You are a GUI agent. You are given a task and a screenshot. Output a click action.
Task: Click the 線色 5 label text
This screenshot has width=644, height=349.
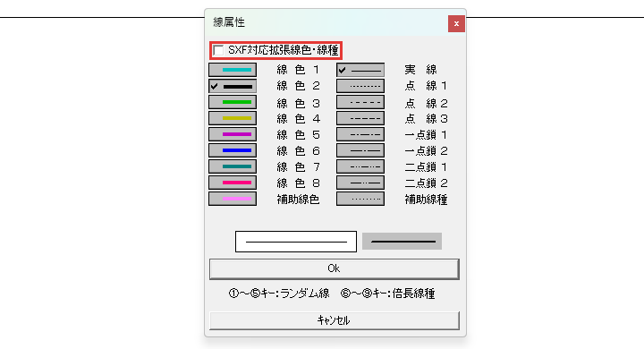click(x=298, y=135)
